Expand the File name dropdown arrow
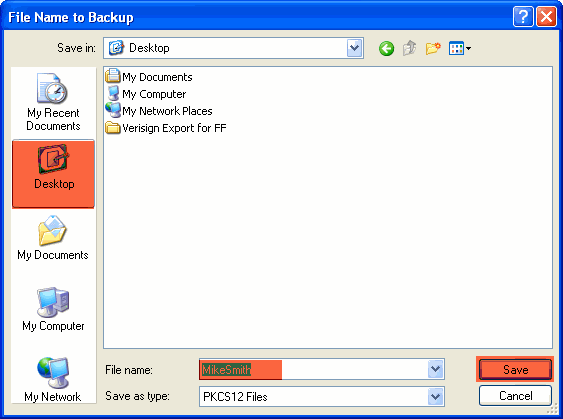 click(x=435, y=369)
